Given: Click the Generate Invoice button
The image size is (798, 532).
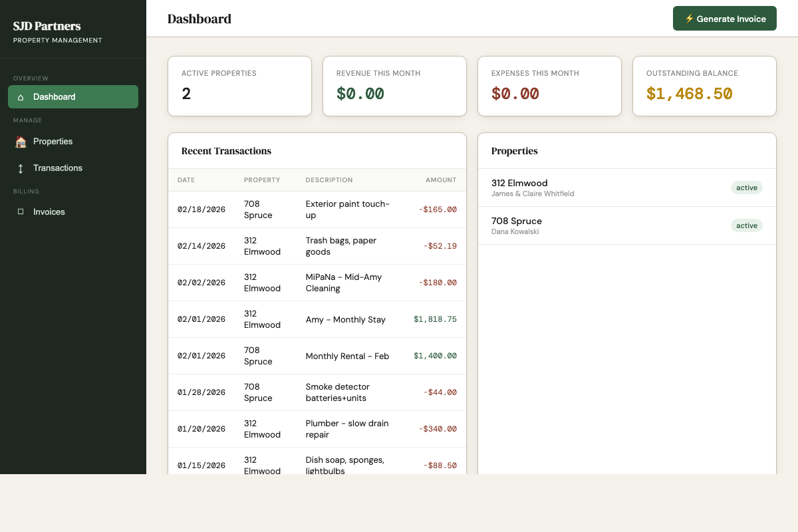Looking at the screenshot, I should tap(724, 19).
